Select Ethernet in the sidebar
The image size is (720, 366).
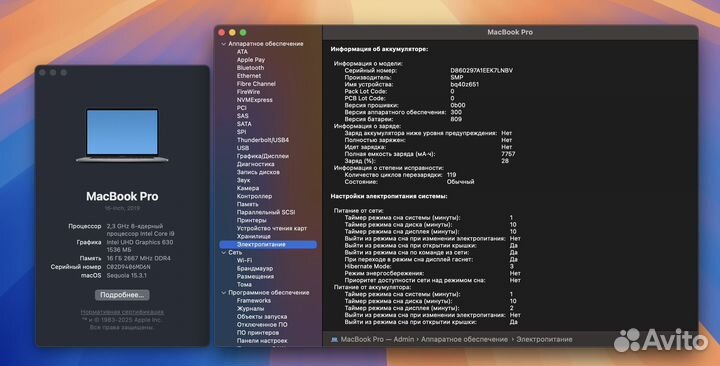tap(249, 76)
